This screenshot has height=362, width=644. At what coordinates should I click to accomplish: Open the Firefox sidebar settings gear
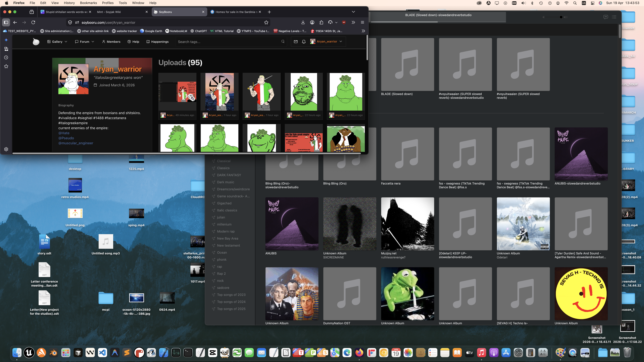pos(6,149)
